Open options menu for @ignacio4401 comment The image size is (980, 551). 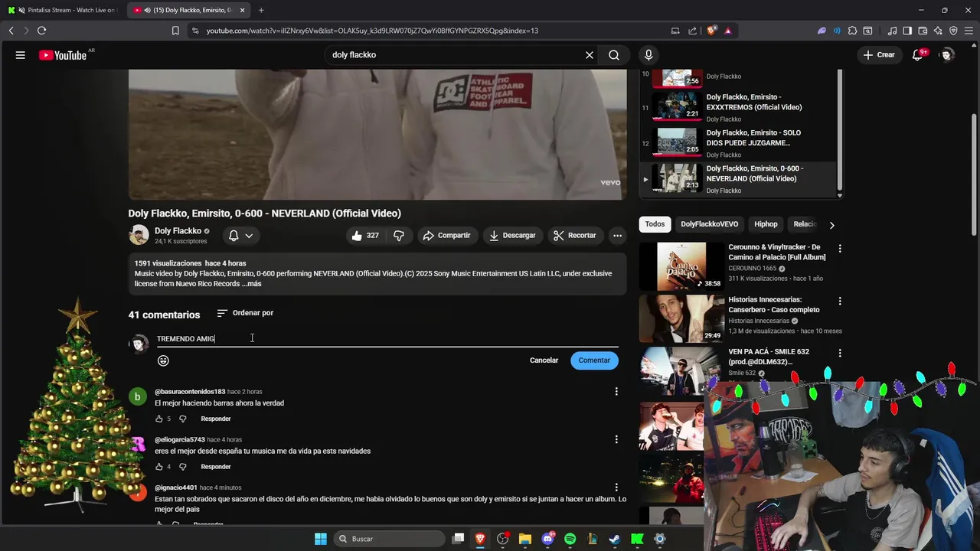pos(616,487)
